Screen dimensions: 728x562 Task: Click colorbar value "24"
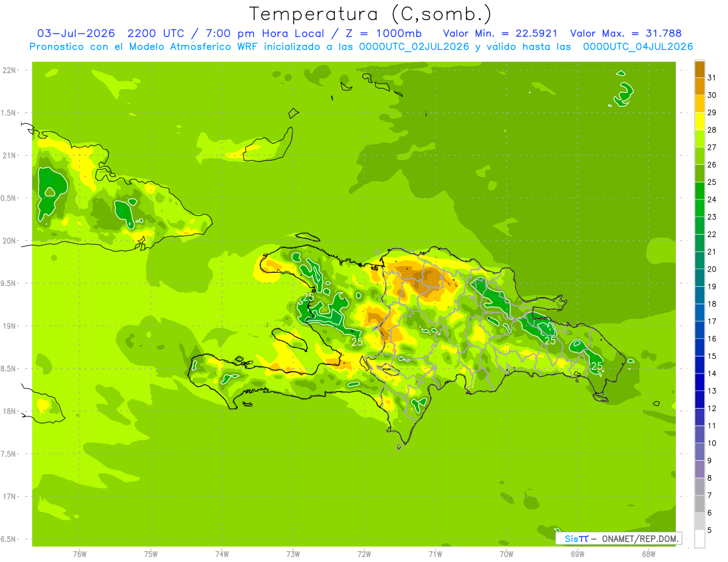coord(712,199)
